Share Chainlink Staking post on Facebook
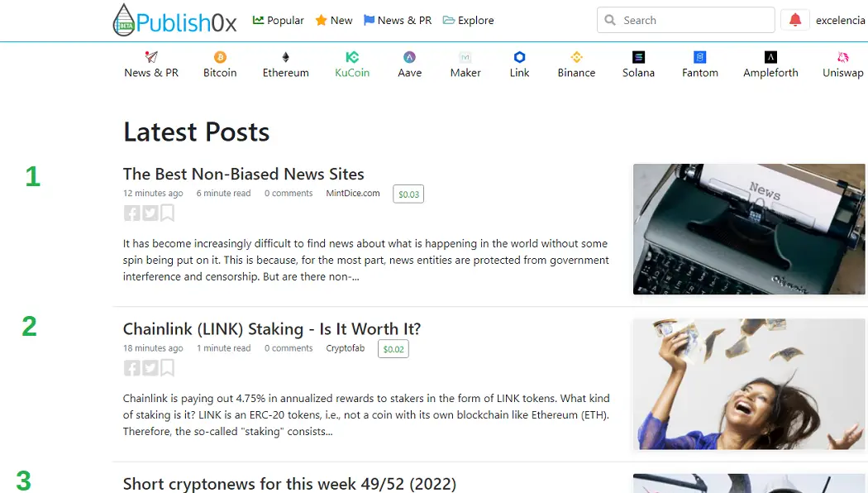Screen dimensions: 868x493 tap(131, 368)
